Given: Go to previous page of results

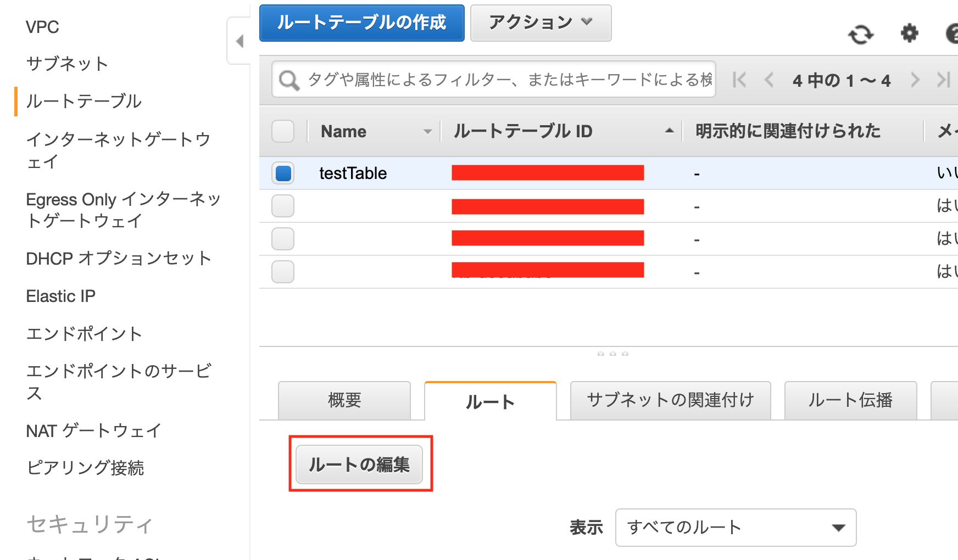Looking at the screenshot, I should [768, 80].
